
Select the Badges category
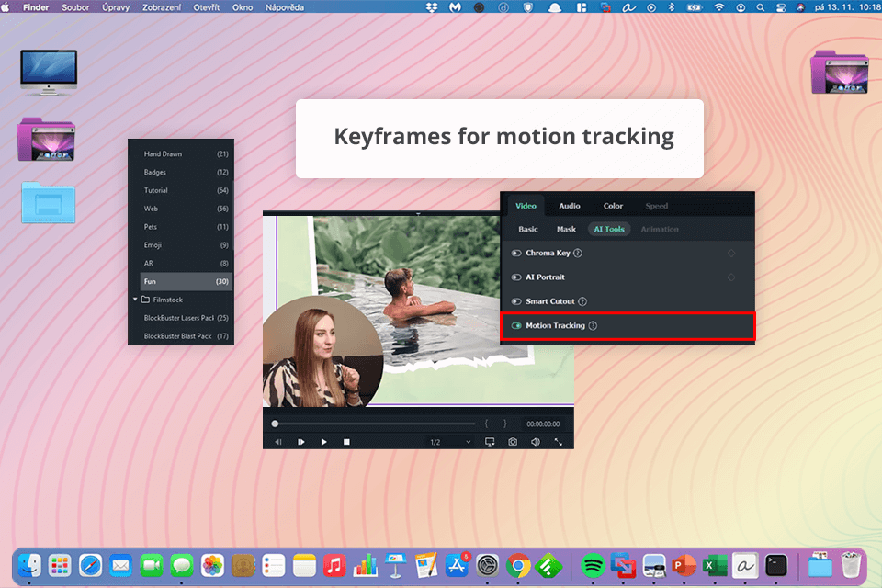(187, 172)
